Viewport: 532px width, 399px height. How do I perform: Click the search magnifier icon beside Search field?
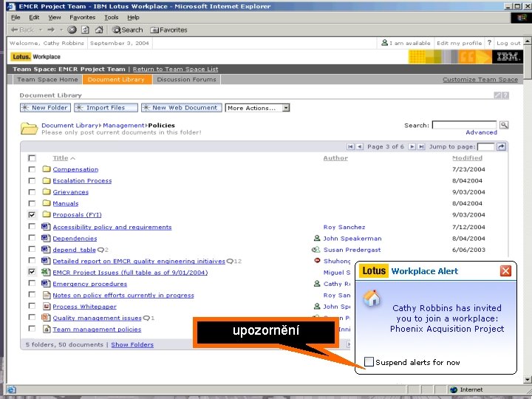click(x=504, y=125)
